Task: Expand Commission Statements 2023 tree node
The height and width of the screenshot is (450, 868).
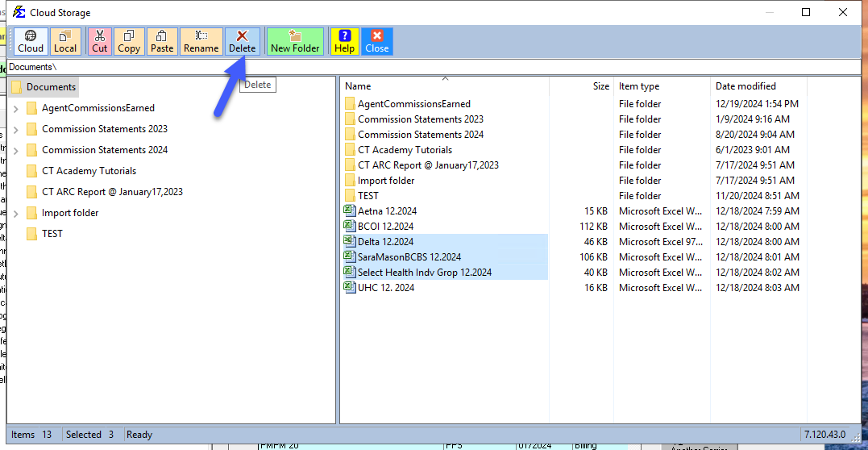Action: coord(16,130)
